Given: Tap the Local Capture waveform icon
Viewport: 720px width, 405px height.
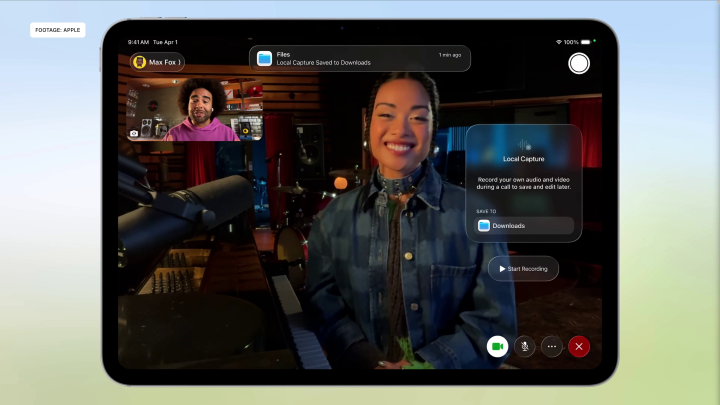Looking at the screenshot, I should coord(524,145).
